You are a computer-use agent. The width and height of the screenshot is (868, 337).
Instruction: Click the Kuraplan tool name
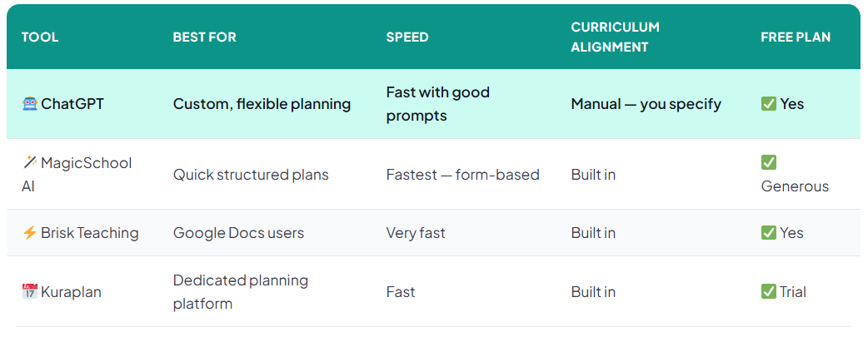coord(70,292)
